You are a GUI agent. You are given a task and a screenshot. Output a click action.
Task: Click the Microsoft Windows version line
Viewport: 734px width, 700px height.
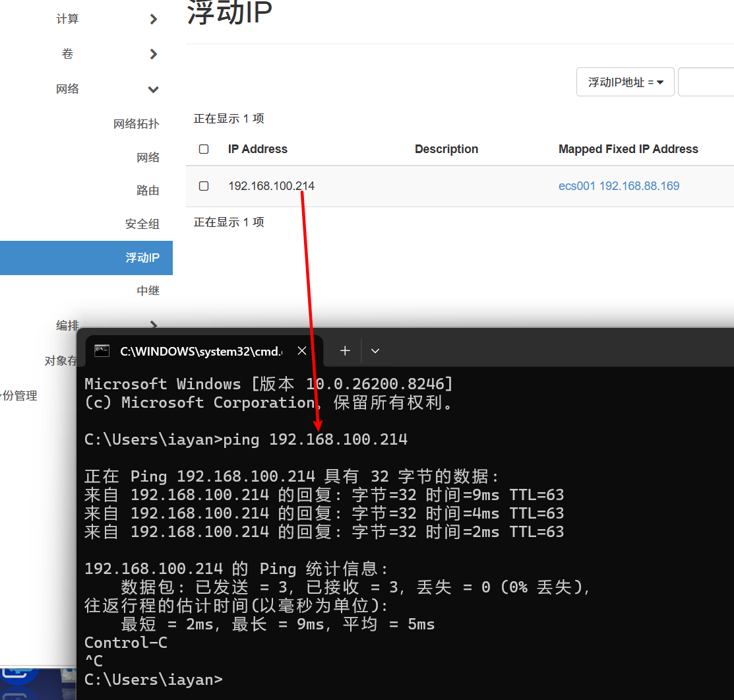point(268,384)
